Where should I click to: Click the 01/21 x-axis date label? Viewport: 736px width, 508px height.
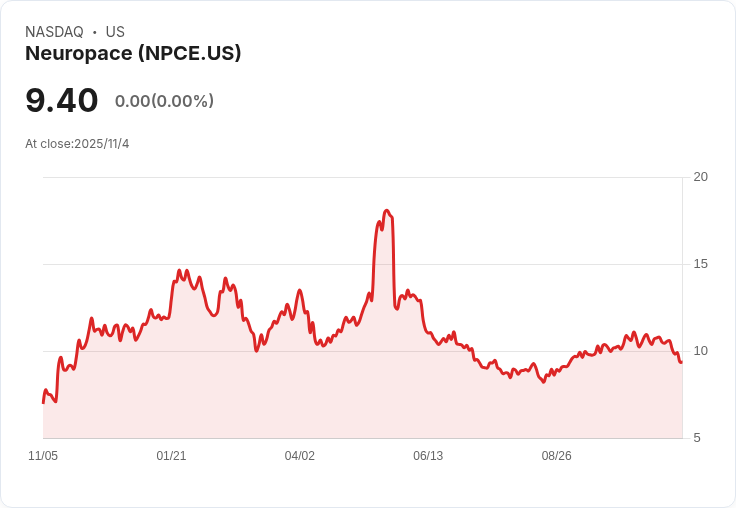click(x=171, y=456)
